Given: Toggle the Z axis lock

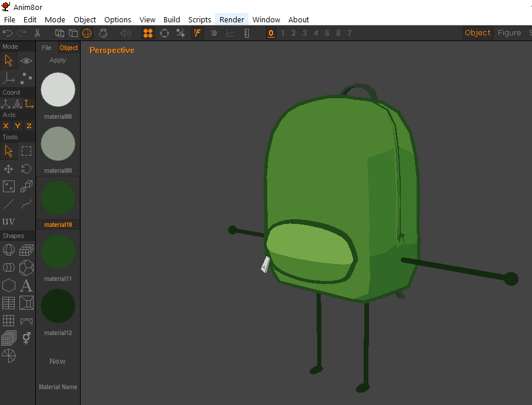Looking at the screenshot, I should click(29, 126).
